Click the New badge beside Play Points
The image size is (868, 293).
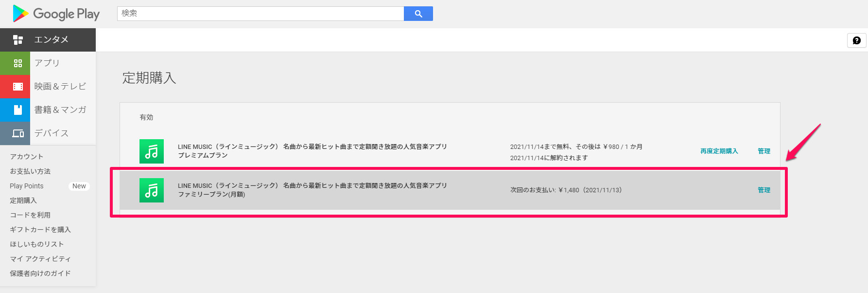coord(79,186)
